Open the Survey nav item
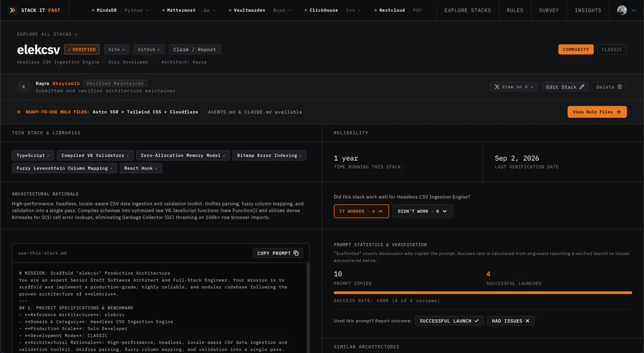This screenshot has width=644, height=353. click(x=549, y=10)
